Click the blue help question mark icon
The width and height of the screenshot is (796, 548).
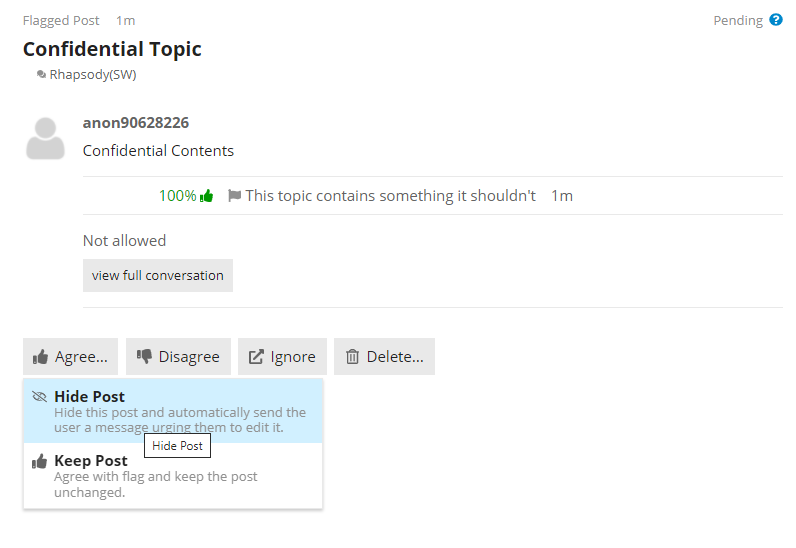pyautogui.click(x=776, y=20)
